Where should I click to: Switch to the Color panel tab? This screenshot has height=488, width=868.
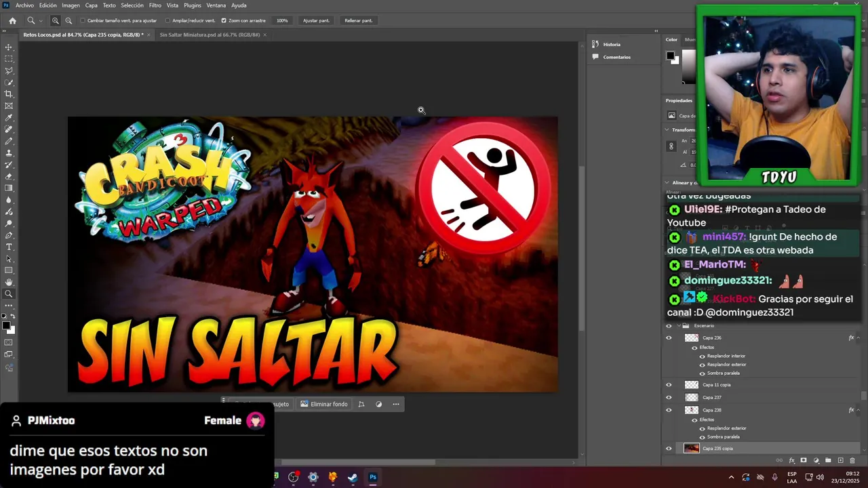(x=671, y=39)
